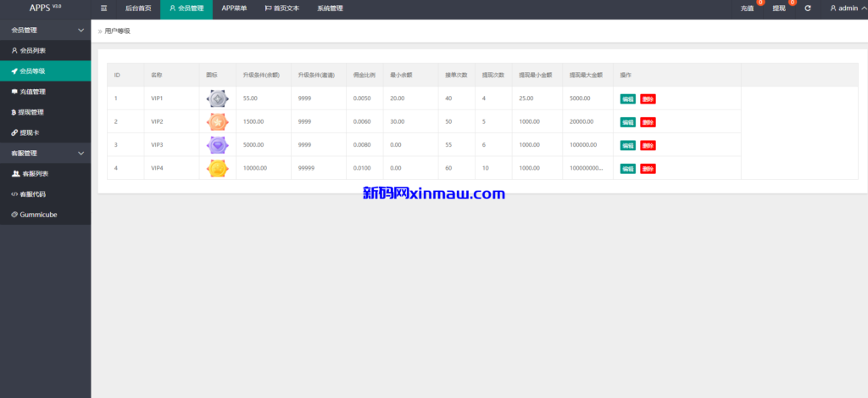The height and width of the screenshot is (398, 868).
Task: Click 编辑 for the VIP4 row
Action: click(628, 169)
